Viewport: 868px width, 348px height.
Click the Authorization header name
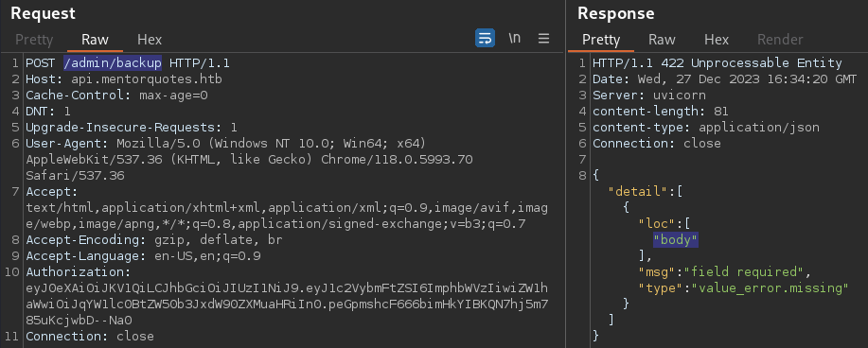(x=78, y=272)
